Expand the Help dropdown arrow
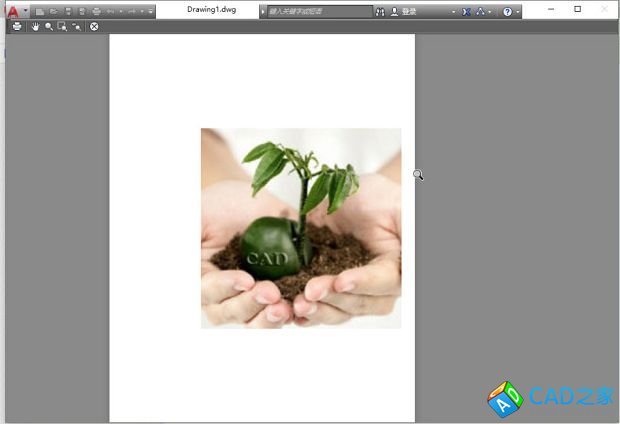The width and height of the screenshot is (620, 424). (x=518, y=11)
